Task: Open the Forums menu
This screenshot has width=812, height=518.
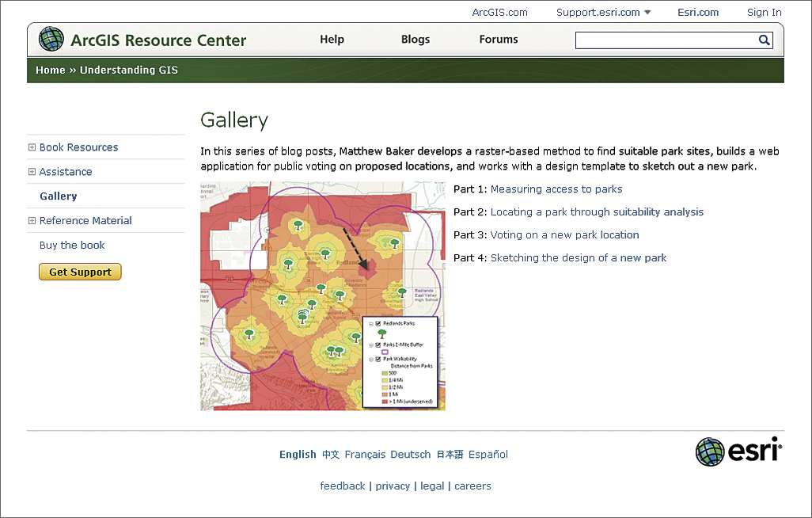Action: 498,40
